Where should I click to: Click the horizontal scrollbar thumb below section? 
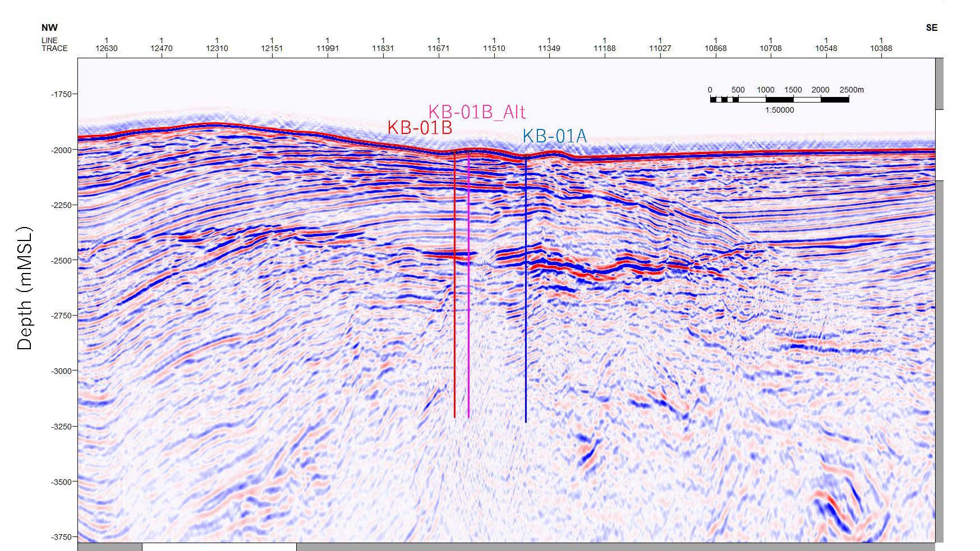(x=219, y=547)
